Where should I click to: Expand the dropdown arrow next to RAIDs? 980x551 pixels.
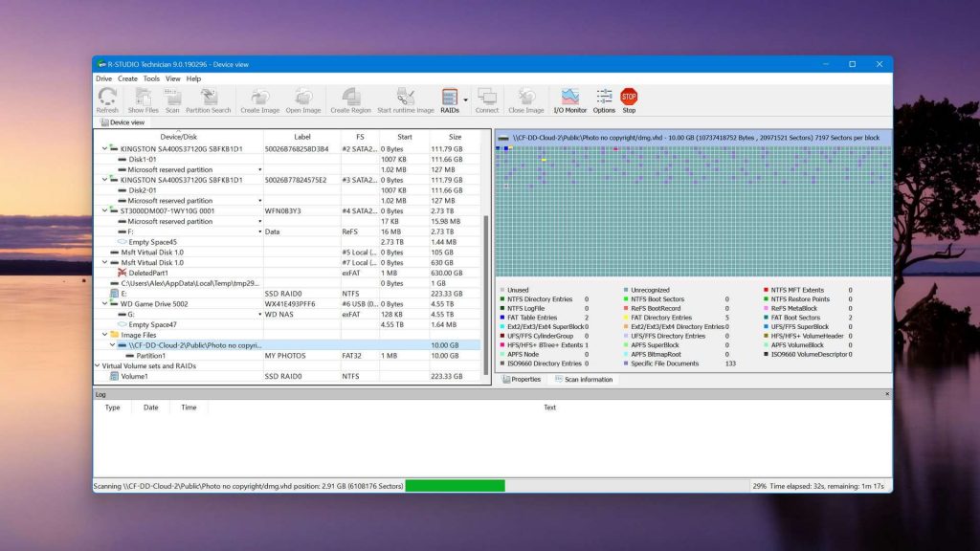pyautogui.click(x=466, y=99)
